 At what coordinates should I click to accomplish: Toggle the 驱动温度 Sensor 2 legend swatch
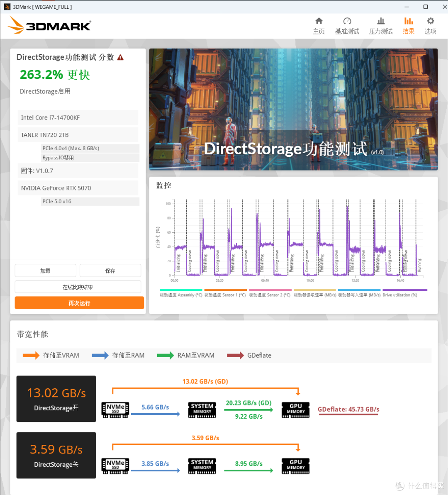point(270,290)
